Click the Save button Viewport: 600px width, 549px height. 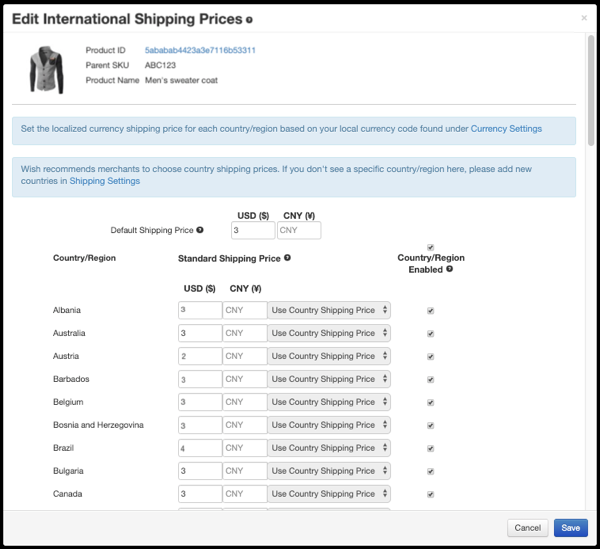point(570,528)
